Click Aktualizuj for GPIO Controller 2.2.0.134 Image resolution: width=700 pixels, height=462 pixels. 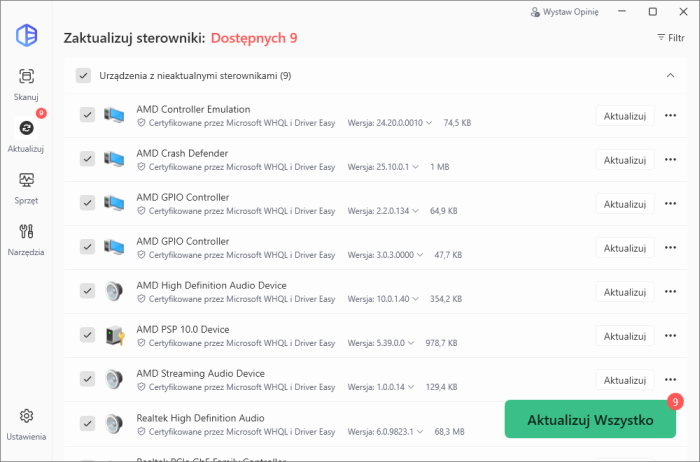625,204
